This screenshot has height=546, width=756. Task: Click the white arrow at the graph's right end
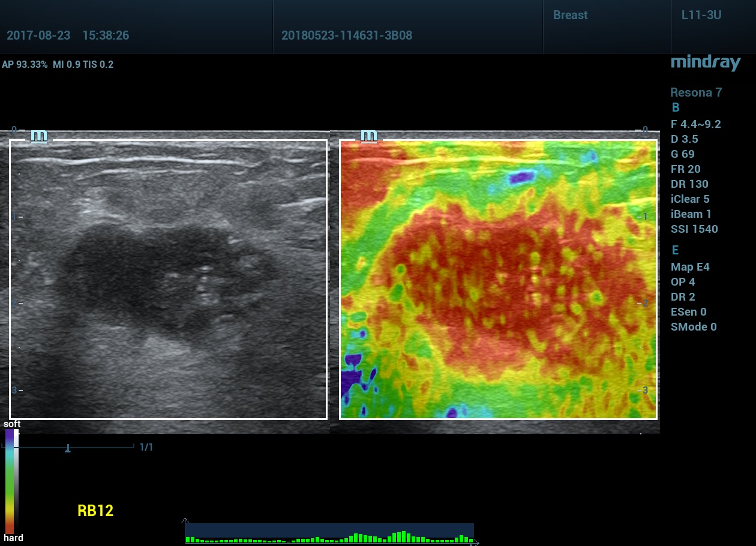(x=476, y=542)
